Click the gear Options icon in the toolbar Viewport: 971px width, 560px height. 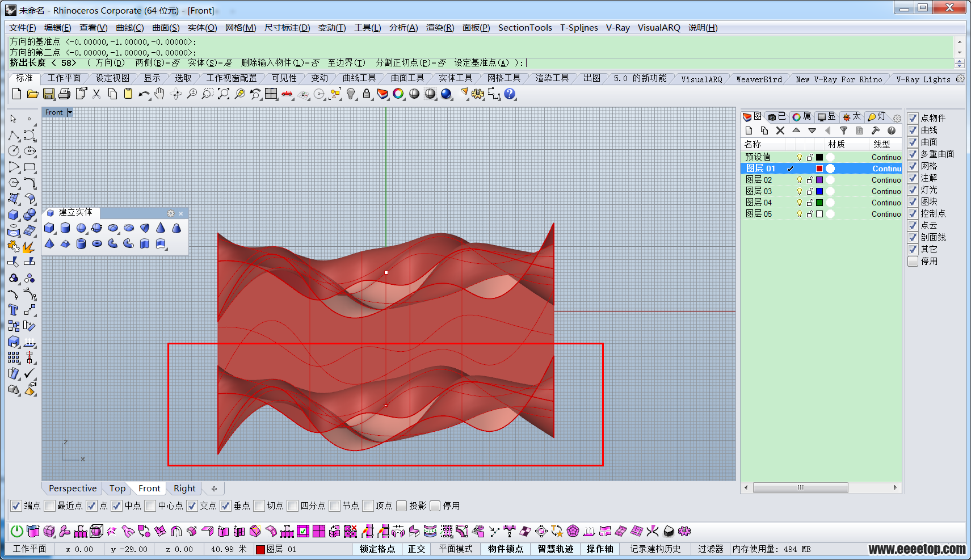(478, 94)
